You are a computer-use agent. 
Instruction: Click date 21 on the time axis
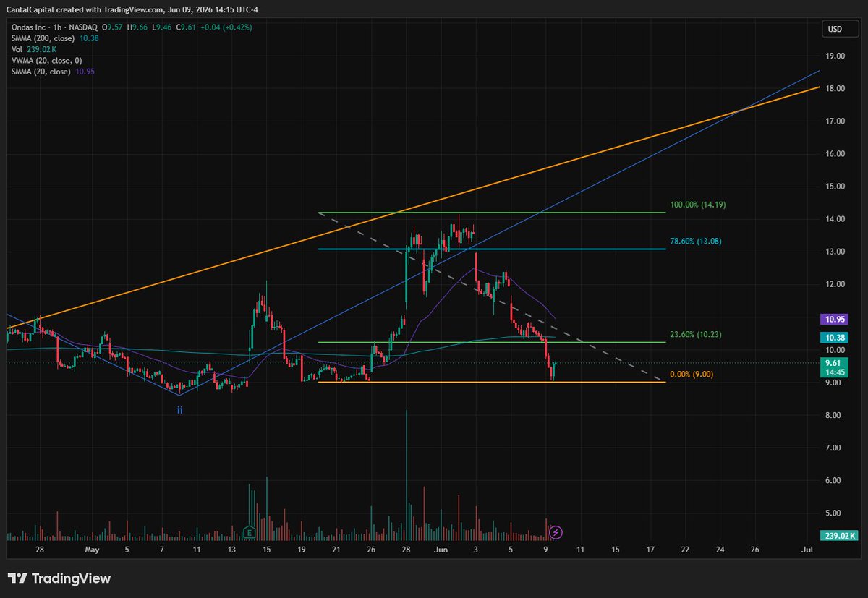pyautogui.click(x=336, y=550)
